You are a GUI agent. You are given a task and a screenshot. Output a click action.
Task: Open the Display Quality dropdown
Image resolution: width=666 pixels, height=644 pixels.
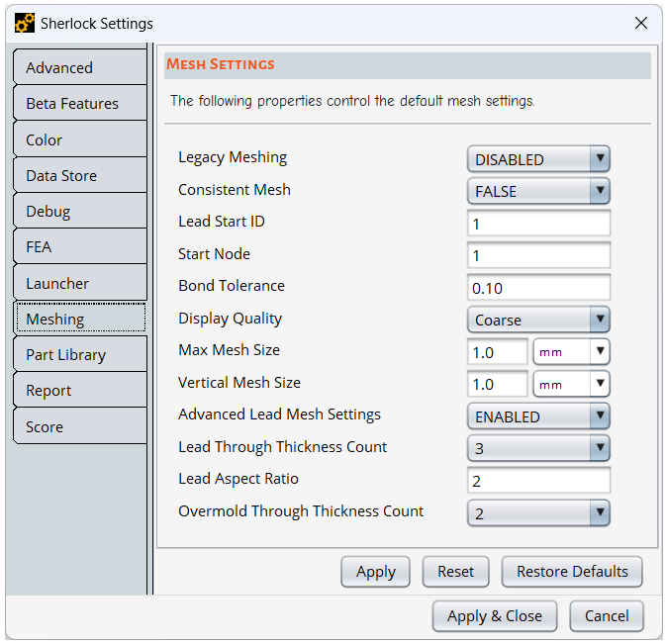[538, 320]
